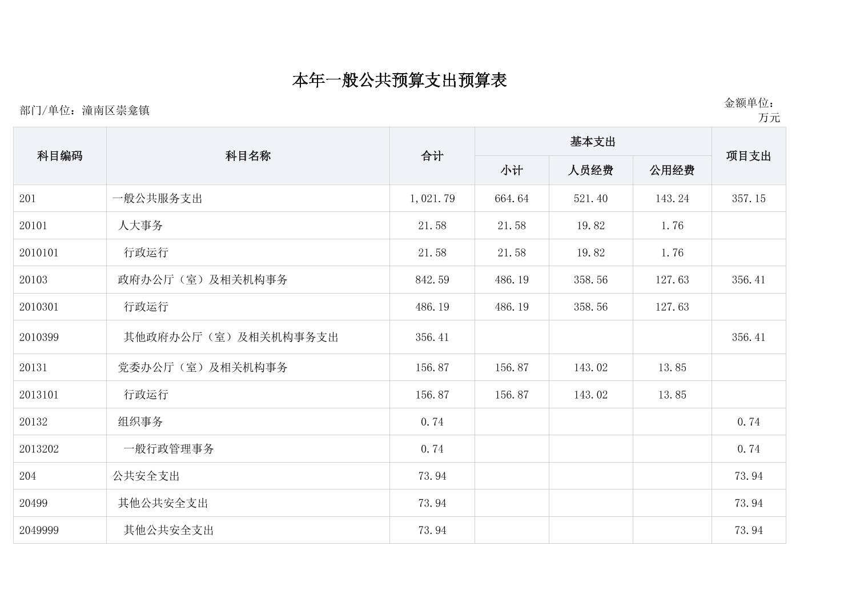Select the 科目名称 column header
Viewport: 868px width, 614px height.
[248, 156]
